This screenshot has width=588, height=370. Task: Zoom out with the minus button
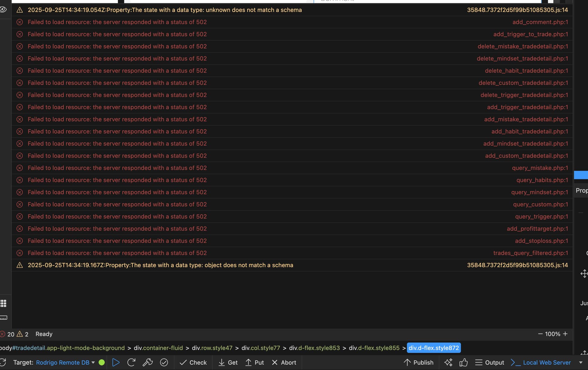tap(540, 334)
